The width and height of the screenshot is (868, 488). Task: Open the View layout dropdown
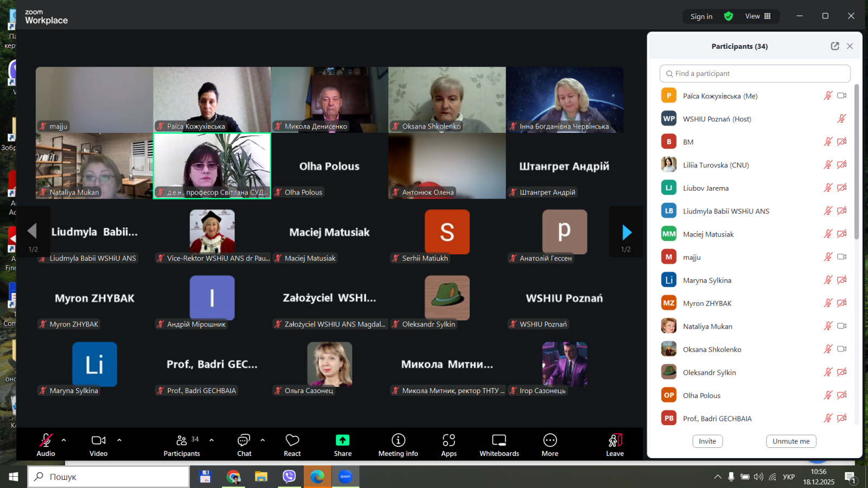(x=758, y=16)
